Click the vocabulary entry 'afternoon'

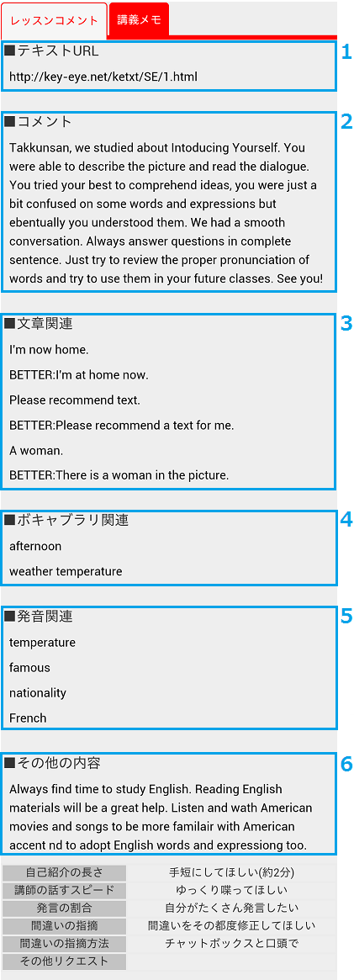[35, 546]
